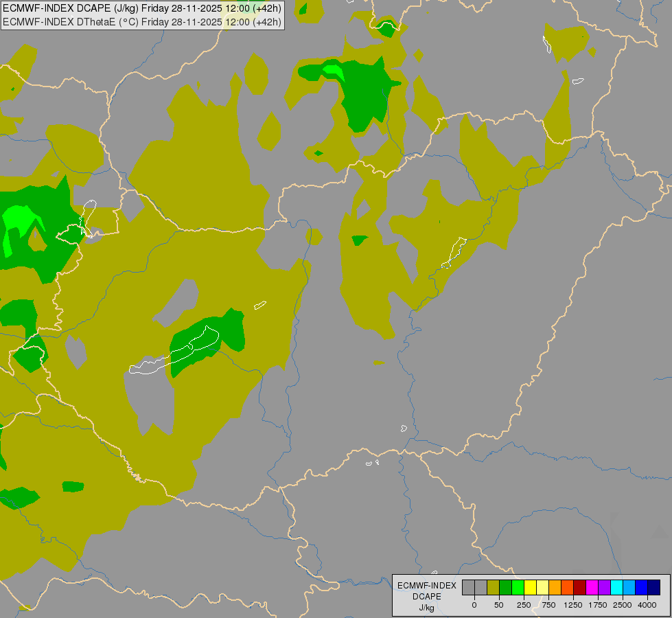Click the cyan legend swatch
Image resolution: width=672 pixels, height=618 pixels.
617,587
